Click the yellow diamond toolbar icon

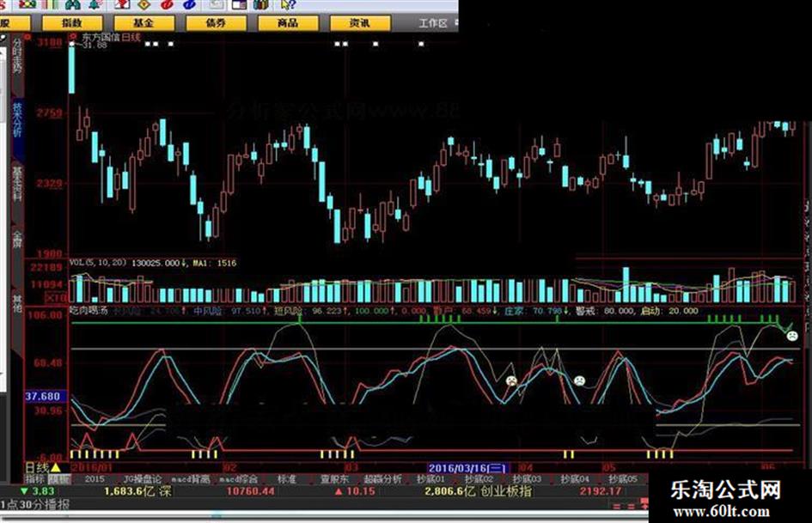pyautogui.click(x=144, y=4)
